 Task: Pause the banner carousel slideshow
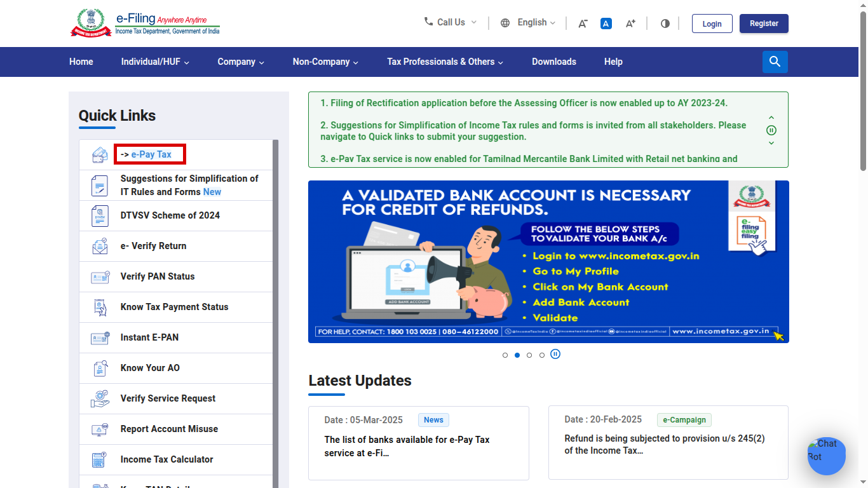(x=555, y=354)
